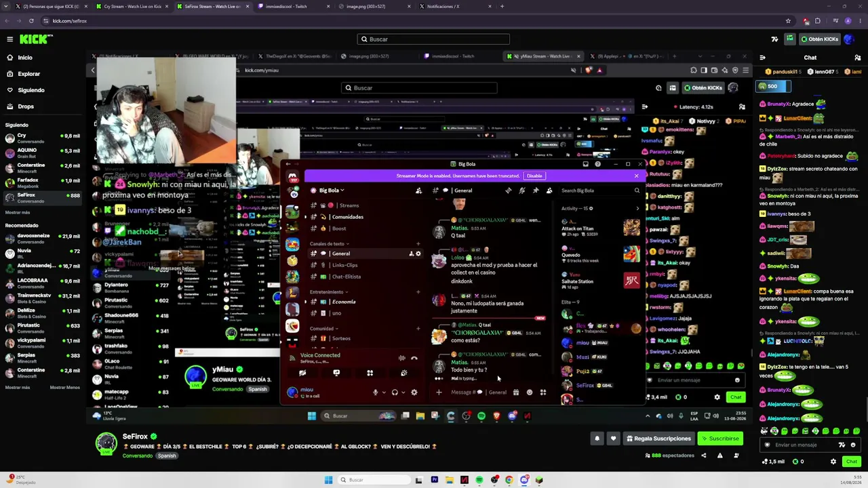Collapse recommended list with Mostrar Menos
This screenshot has height=488, width=868.
tap(65, 388)
